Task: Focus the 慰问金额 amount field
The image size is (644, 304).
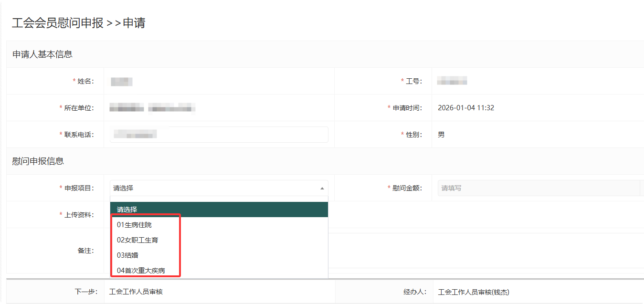Action: click(538, 188)
